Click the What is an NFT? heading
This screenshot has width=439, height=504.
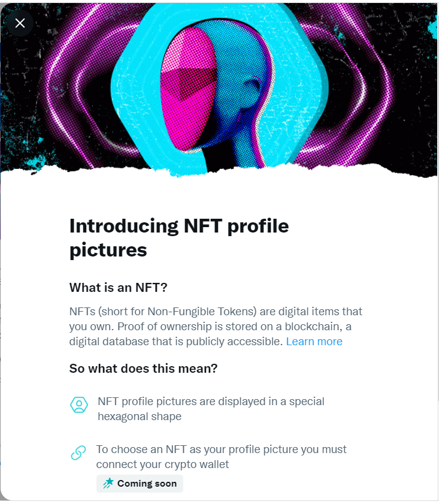pos(118,287)
